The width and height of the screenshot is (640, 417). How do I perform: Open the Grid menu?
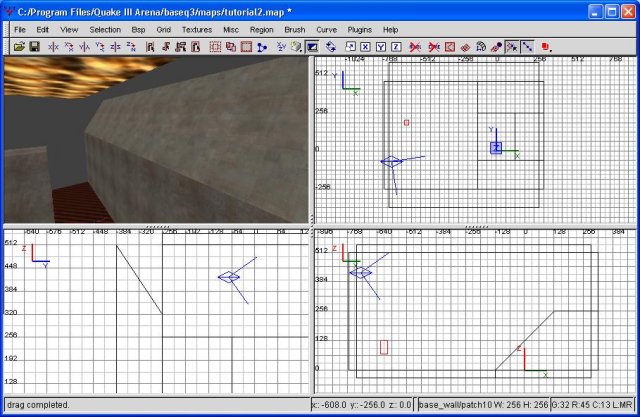click(x=164, y=30)
